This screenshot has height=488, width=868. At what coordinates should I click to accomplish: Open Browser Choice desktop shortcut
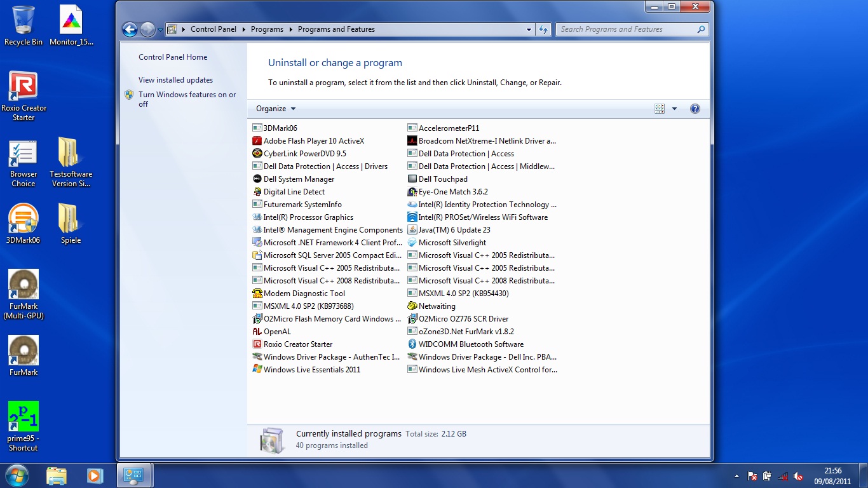pos(24,164)
